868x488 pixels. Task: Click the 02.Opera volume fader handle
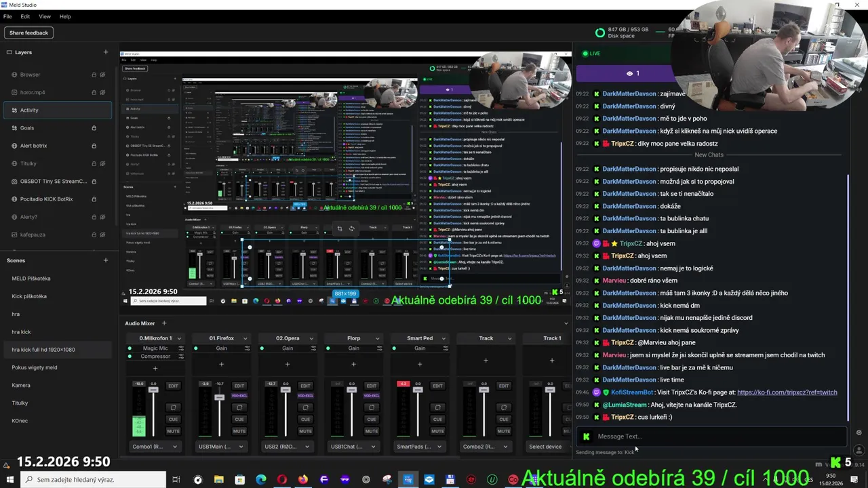285,390
